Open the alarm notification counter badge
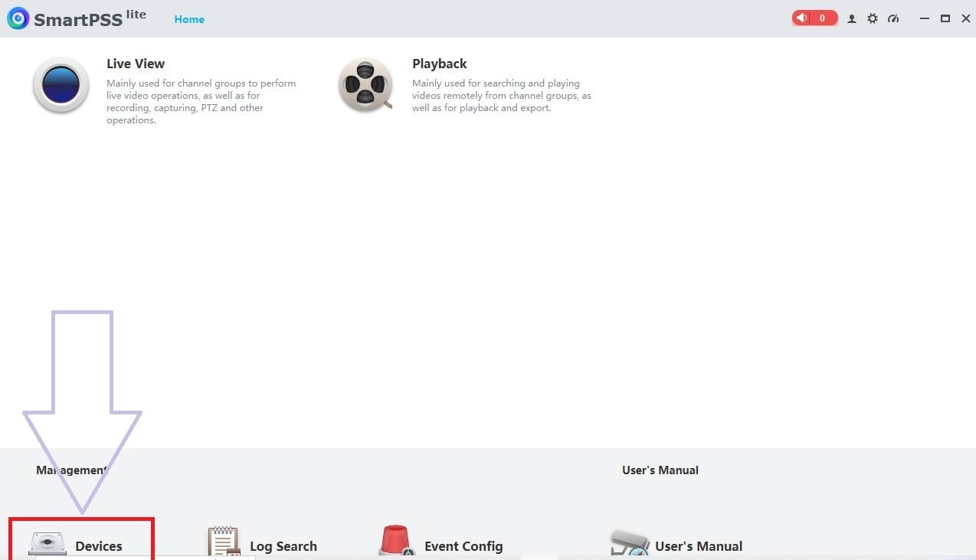 [820, 17]
